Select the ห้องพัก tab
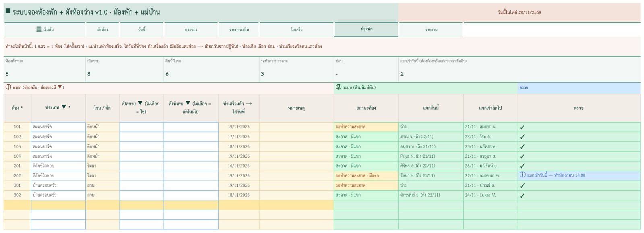644x233 pixels. [x=366, y=29]
